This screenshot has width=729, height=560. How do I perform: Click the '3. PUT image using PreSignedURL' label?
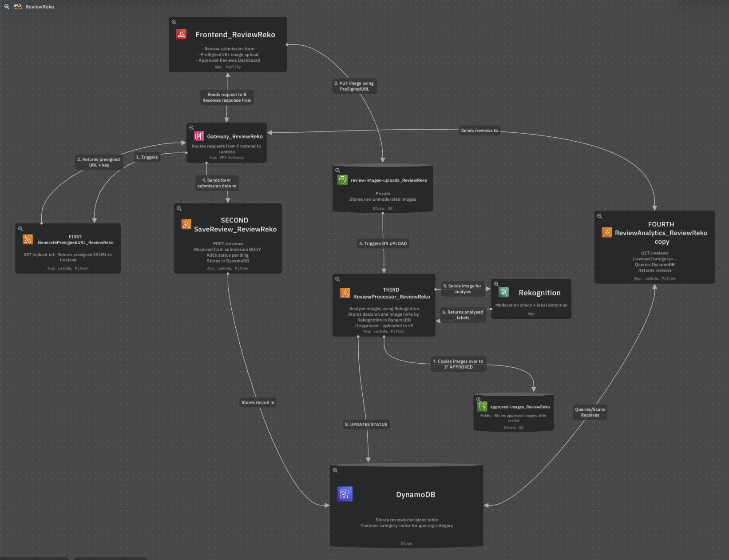click(354, 86)
